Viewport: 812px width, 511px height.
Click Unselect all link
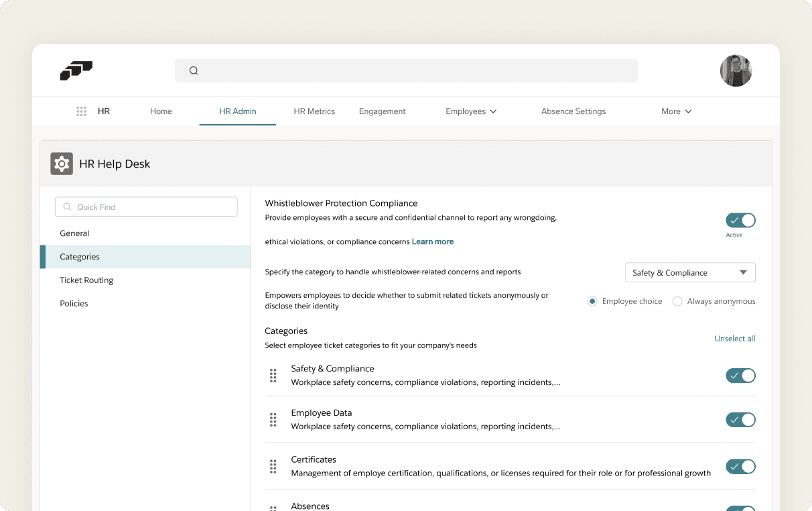click(735, 339)
